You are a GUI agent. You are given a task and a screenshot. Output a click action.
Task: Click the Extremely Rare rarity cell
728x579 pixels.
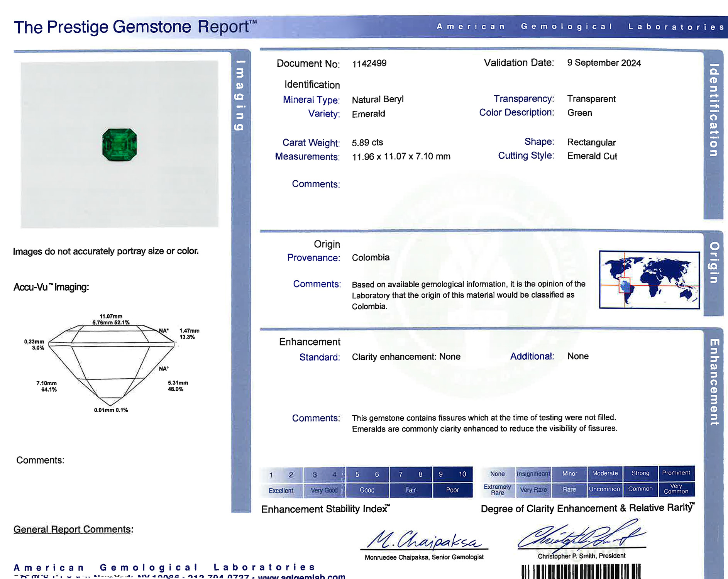pos(497,489)
